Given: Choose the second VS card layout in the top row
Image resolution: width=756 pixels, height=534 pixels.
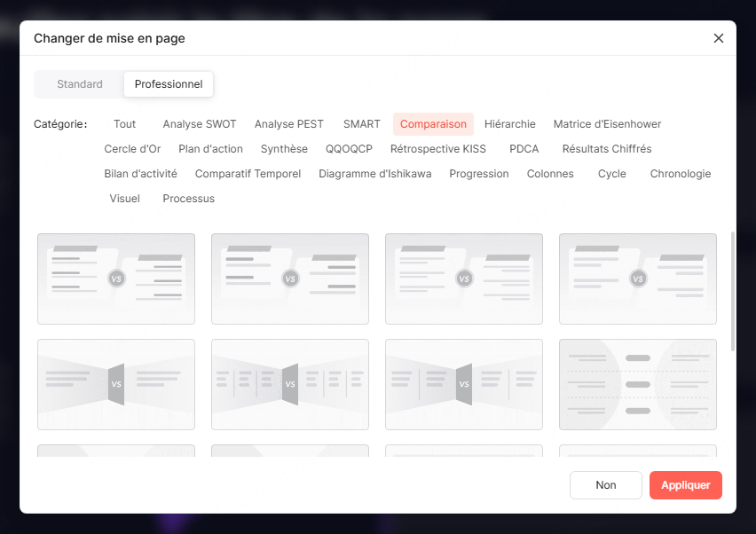Looking at the screenshot, I should coord(290,279).
